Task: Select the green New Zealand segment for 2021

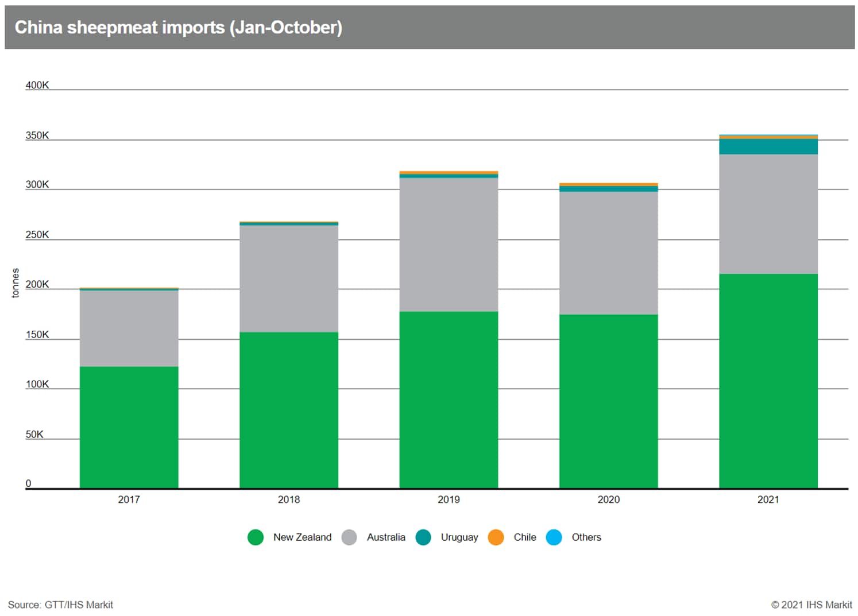Action: (768, 381)
